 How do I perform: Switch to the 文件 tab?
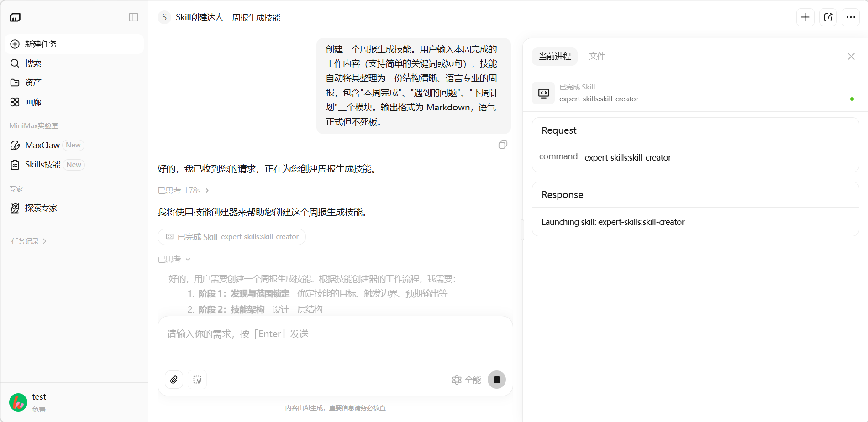pyautogui.click(x=597, y=57)
